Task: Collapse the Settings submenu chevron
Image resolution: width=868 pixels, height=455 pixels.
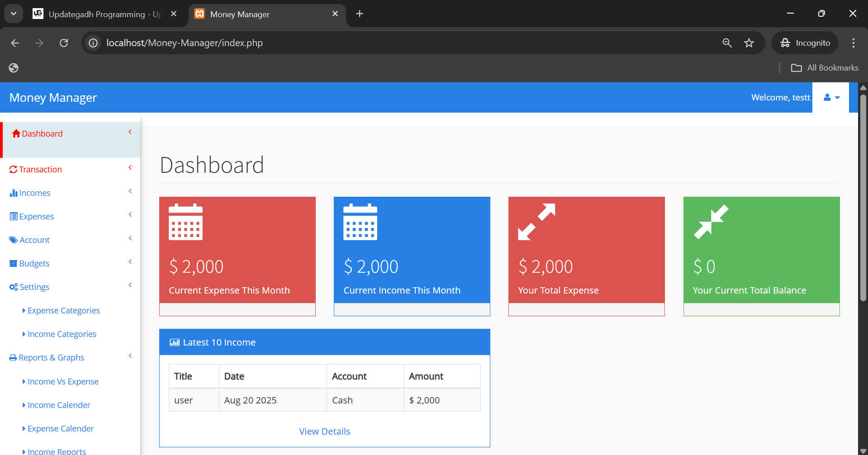Action: coord(130,285)
